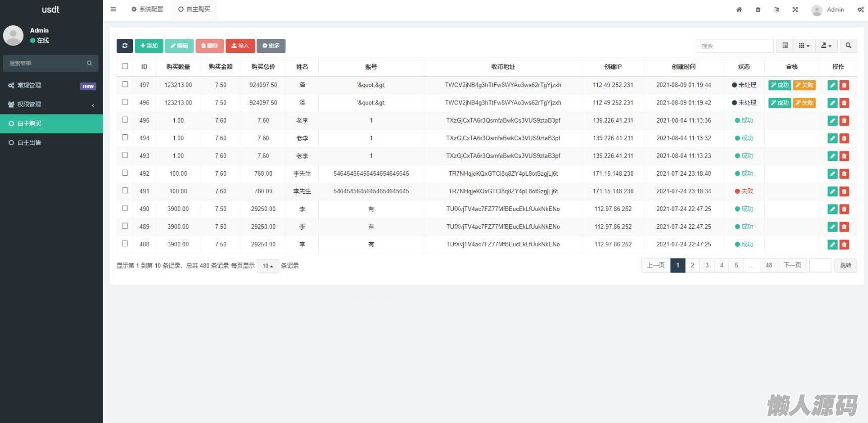The image size is (868, 423).
Task: Open the columns grid dropdown
Action: click(804, 45)
